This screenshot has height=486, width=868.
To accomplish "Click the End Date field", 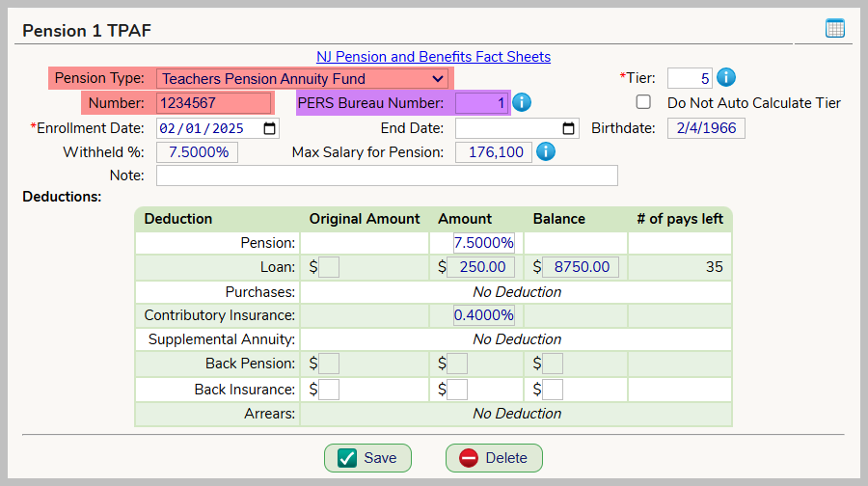I will (x=517, y=128).
